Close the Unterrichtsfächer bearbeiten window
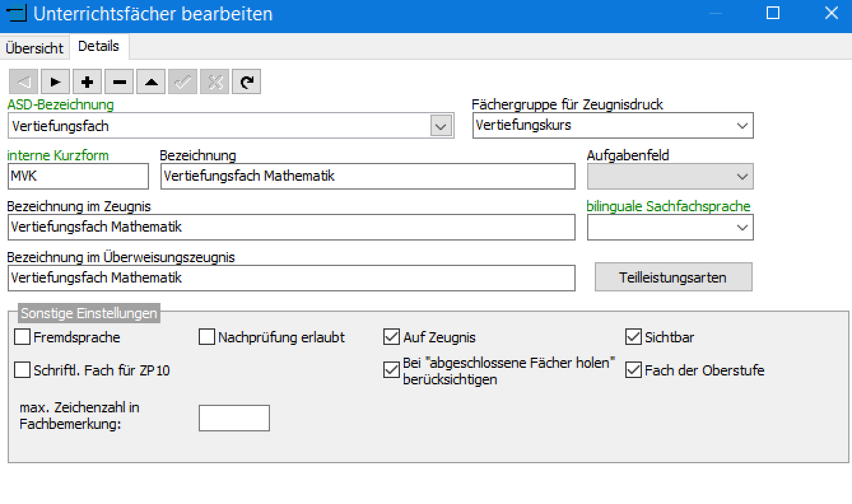852x504 pixels. [831, 13]
